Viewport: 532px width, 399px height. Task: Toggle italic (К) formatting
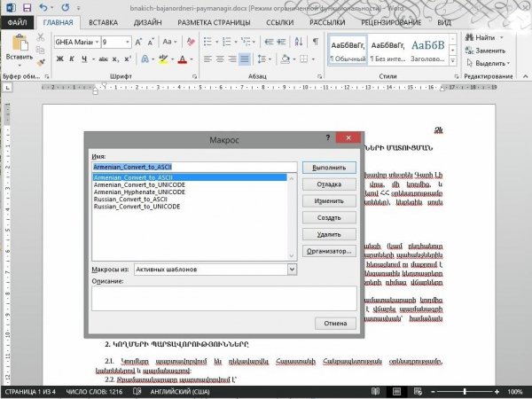coord(72,59)
